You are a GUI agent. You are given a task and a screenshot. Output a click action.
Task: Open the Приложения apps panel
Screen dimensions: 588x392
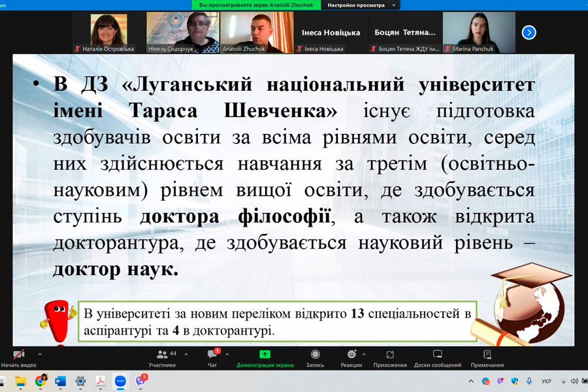point(391,357)
